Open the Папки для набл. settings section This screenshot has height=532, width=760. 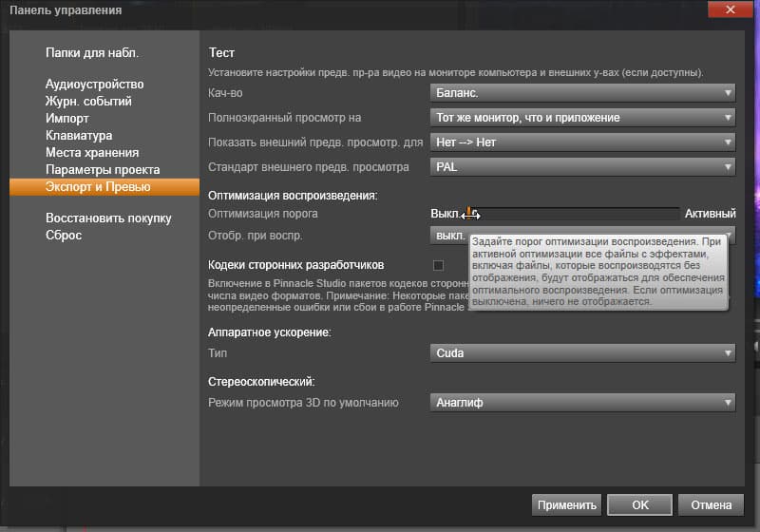(x=92, y=53)
